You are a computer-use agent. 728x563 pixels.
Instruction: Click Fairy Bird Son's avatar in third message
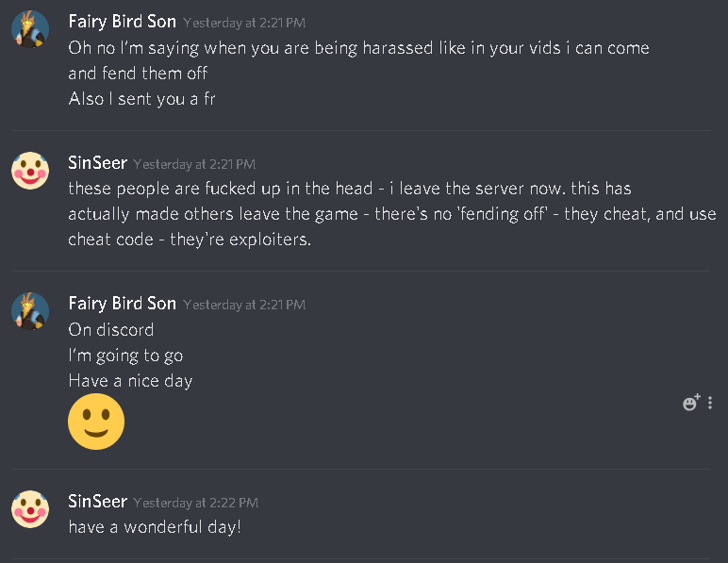(x=30, y=311)
